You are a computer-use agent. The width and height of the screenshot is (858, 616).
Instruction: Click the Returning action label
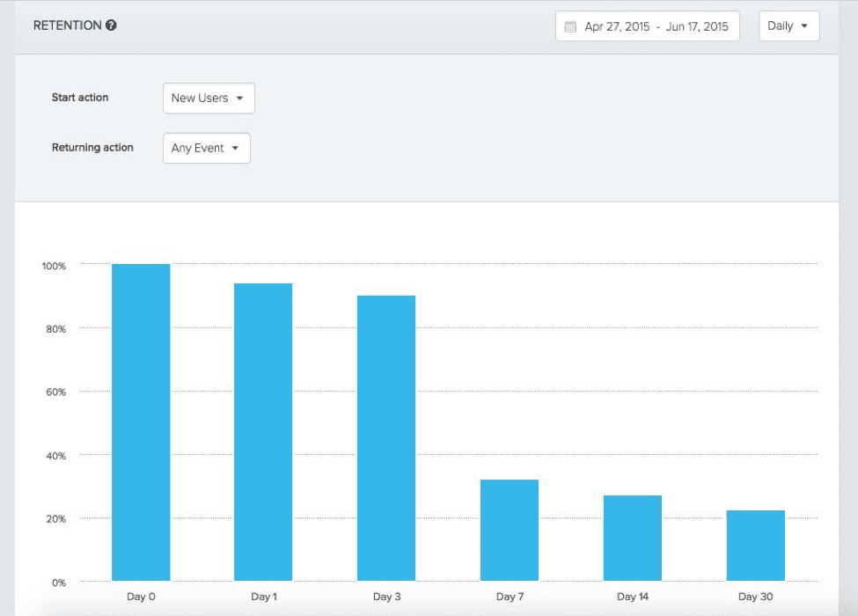pyautogui.click(x=92, y=148)
